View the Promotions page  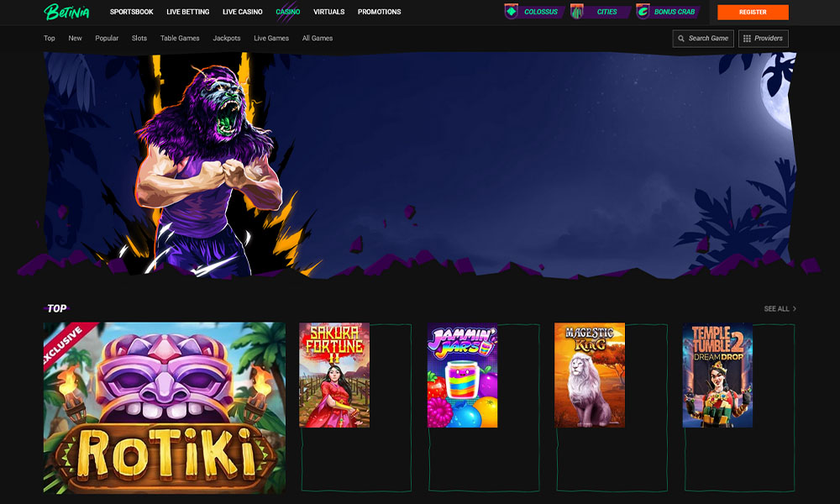380,12
